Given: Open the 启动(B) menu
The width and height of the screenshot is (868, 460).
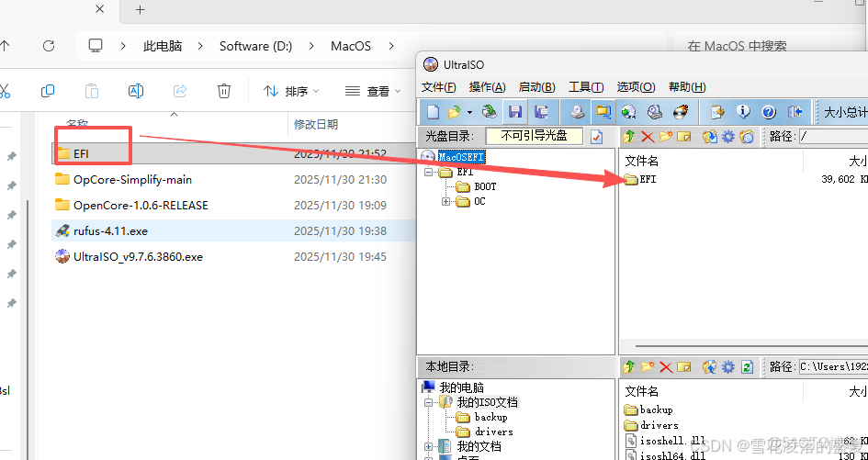Looking at the screenshot, I should click(537, 87).
